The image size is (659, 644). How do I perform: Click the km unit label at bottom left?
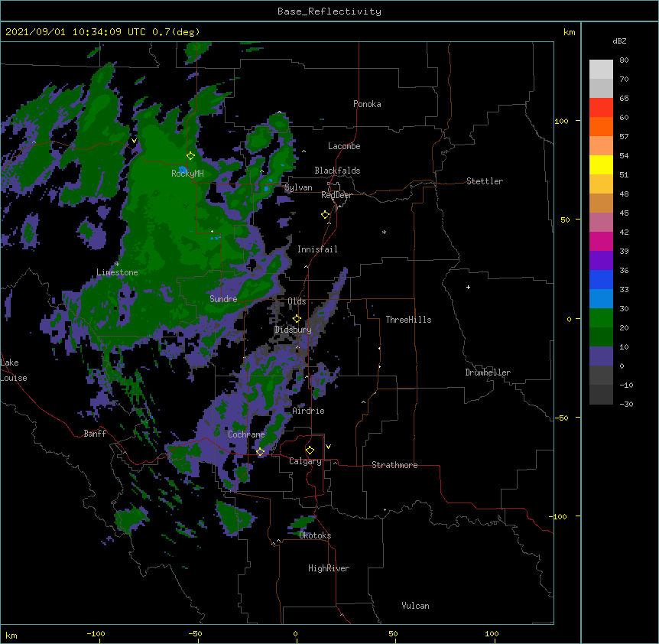[x=11, y=636]
